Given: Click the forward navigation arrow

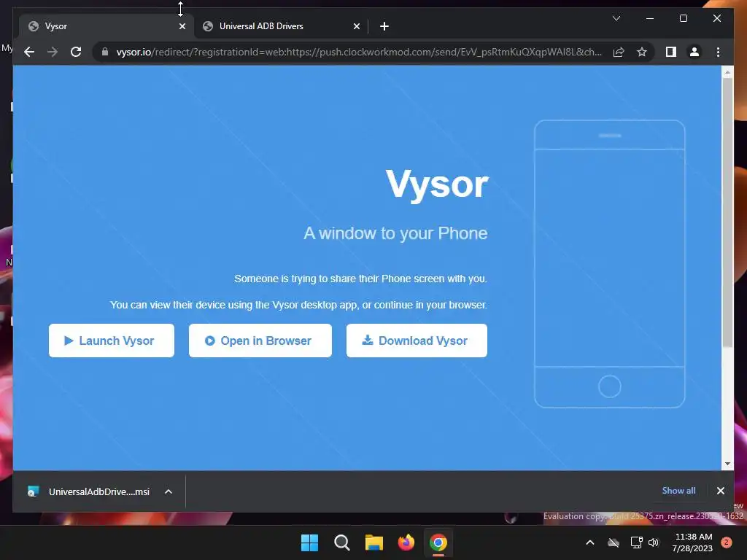Looking at the screenshot, I should tap(53, 52).
